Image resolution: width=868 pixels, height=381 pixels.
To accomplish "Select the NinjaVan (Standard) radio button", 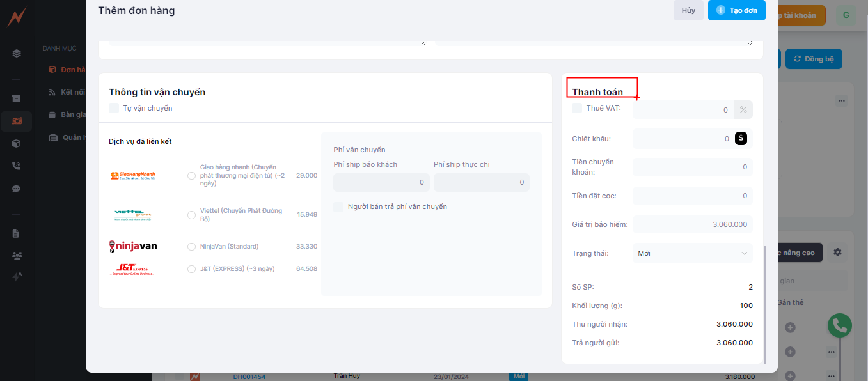I will point(191,247).
